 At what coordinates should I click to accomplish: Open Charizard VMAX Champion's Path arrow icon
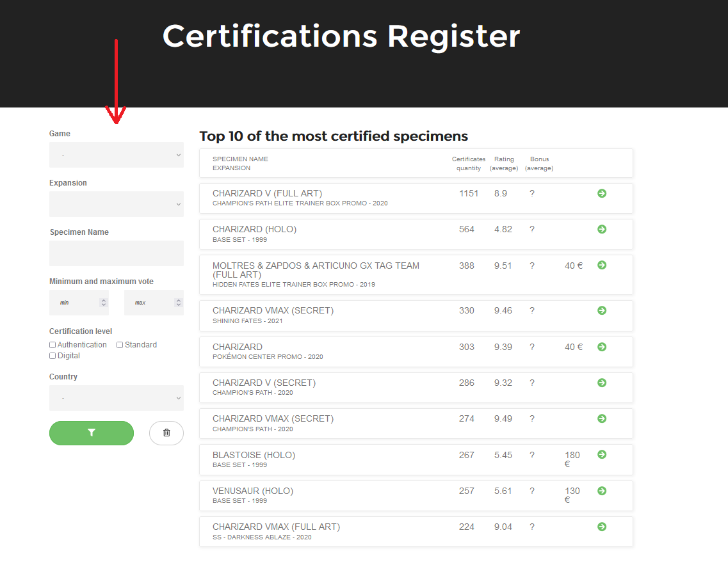point(602,418)
